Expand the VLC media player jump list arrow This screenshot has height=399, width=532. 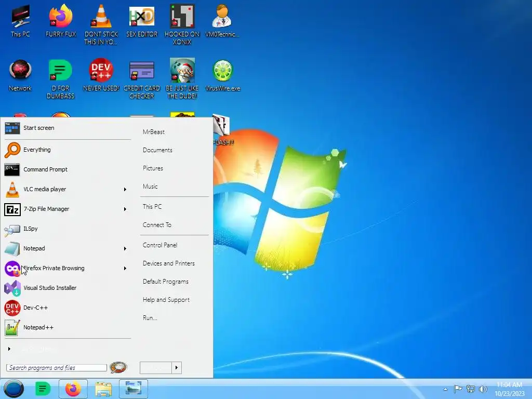pos(125,189)
